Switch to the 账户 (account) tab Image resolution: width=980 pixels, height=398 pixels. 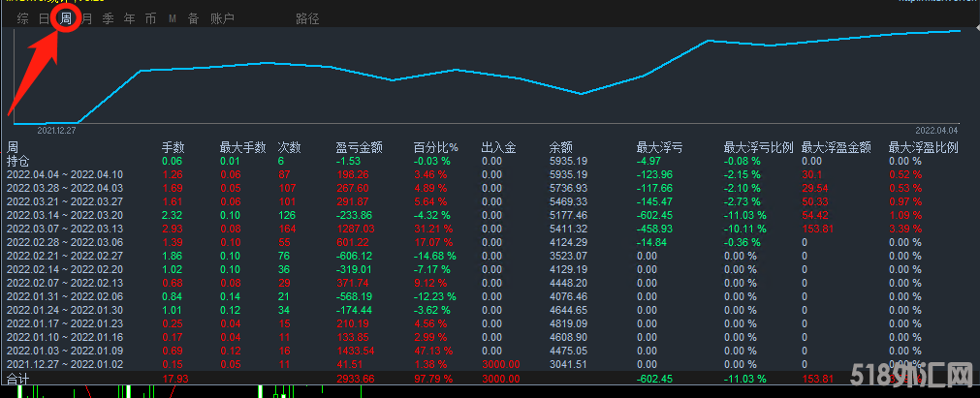(x=222, y=18)
